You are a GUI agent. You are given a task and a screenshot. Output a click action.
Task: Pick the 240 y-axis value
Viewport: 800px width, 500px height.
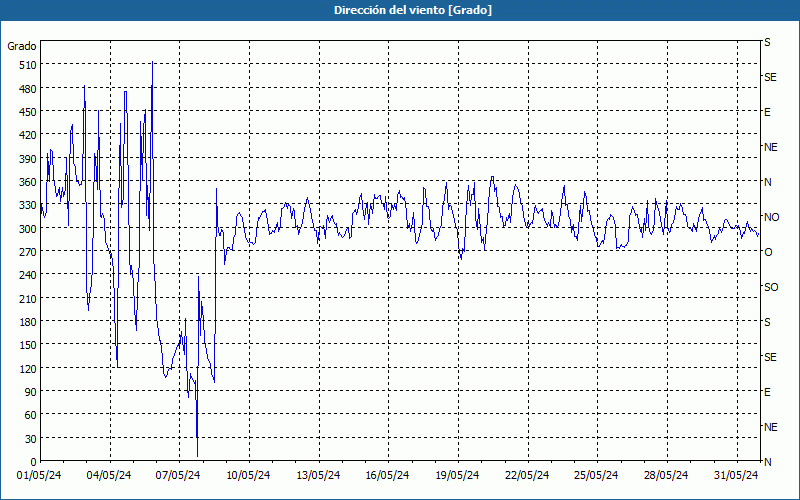pos(28,275)
